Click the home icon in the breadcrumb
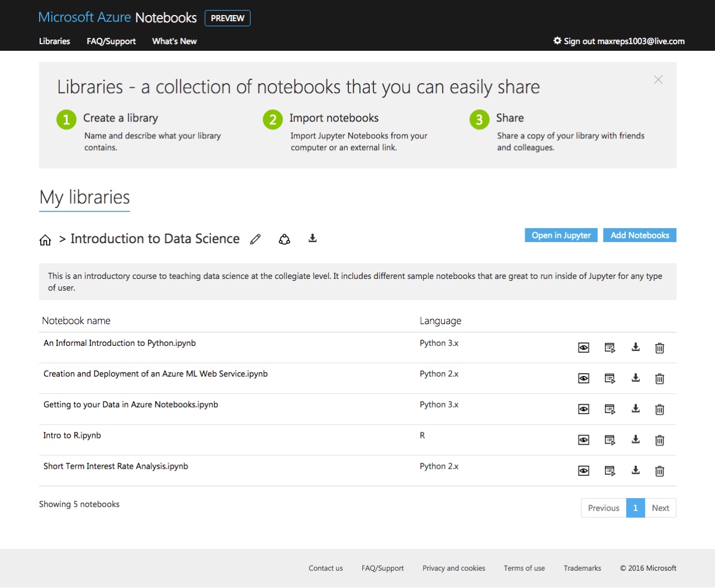This screenshot has height=588, width=715. coord(45,240)
